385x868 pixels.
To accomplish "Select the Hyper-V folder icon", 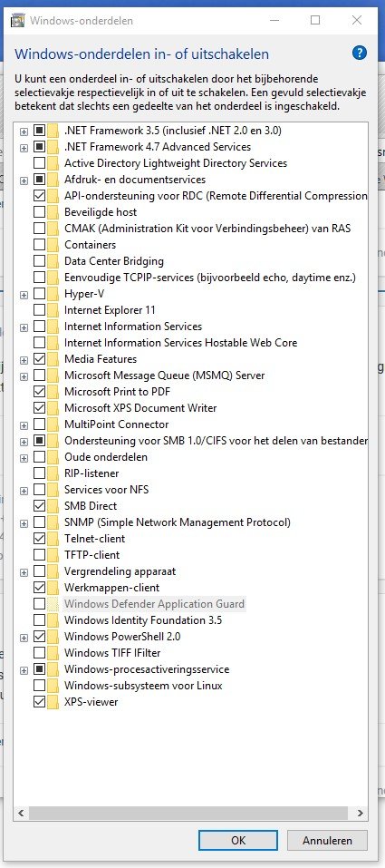I will [53, 293].
